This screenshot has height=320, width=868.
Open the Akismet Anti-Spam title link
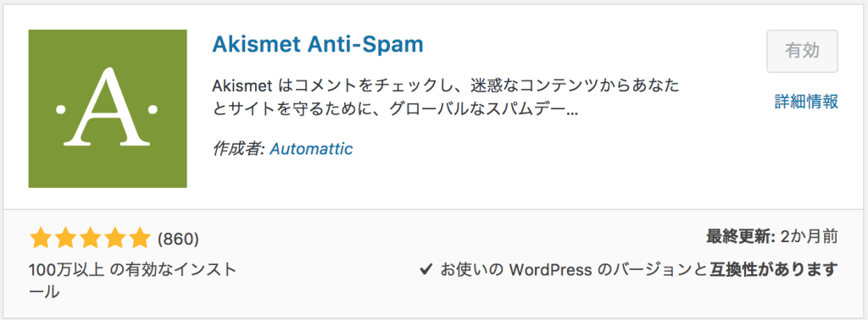318,44
